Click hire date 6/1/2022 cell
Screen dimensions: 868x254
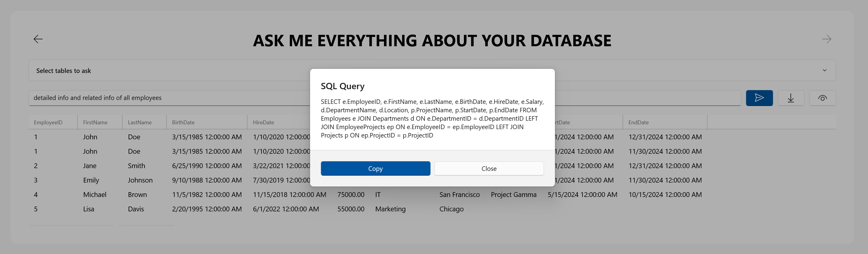(286, 209)
